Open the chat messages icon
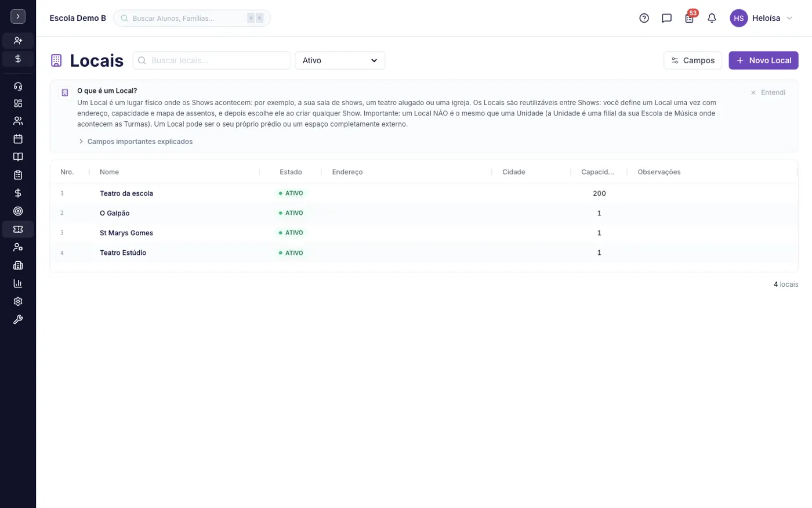This screenshot has height=508, width=812. coord(666,18)
